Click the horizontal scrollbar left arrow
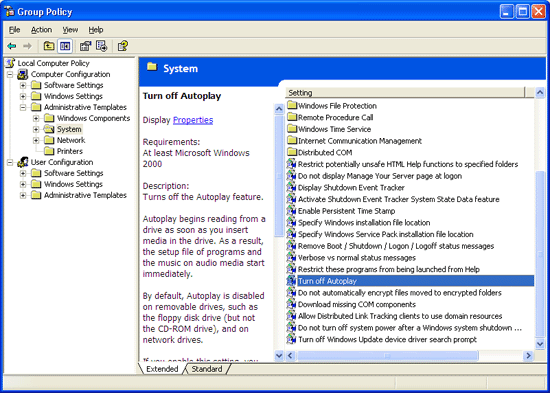Image resolution: width=550 pixels, height=393 pixels. point(290,356)
